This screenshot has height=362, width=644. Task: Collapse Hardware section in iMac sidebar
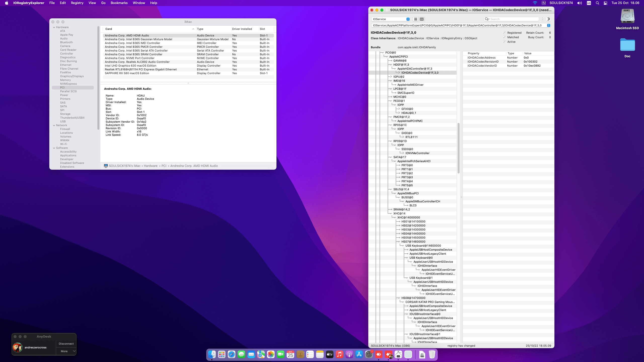click(x=54, y=27)
